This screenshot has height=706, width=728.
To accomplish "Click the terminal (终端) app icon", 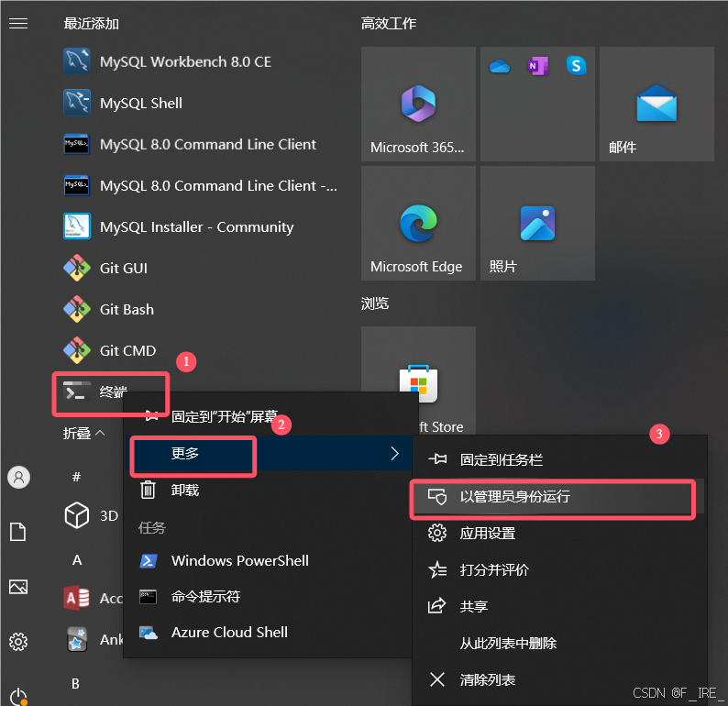I will pos(77,392).
